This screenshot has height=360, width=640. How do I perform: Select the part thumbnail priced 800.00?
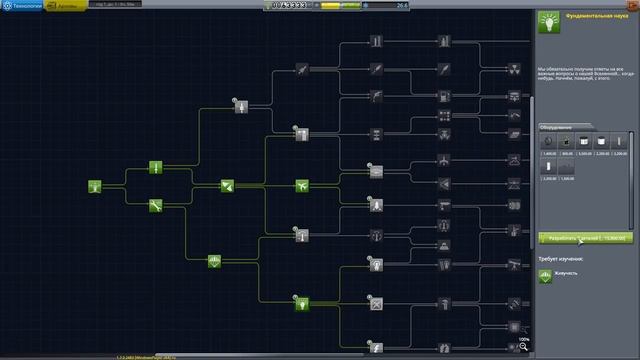[x=566, y=142]
